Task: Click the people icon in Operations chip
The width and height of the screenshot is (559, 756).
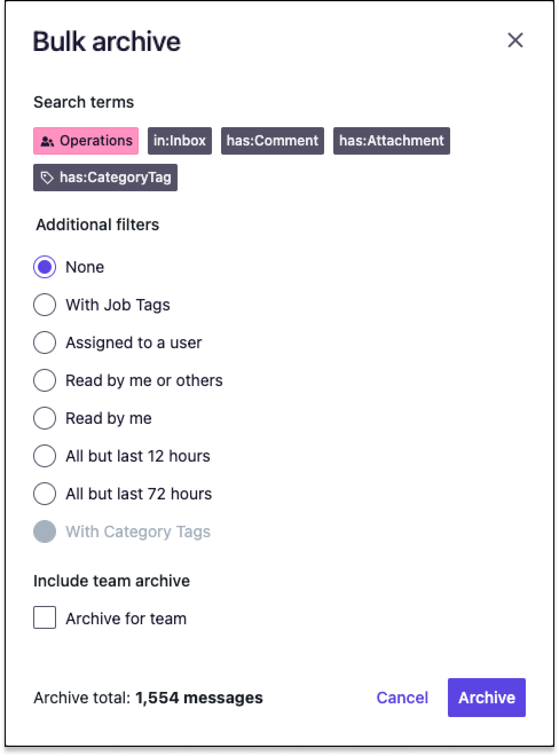Action: 48,141
